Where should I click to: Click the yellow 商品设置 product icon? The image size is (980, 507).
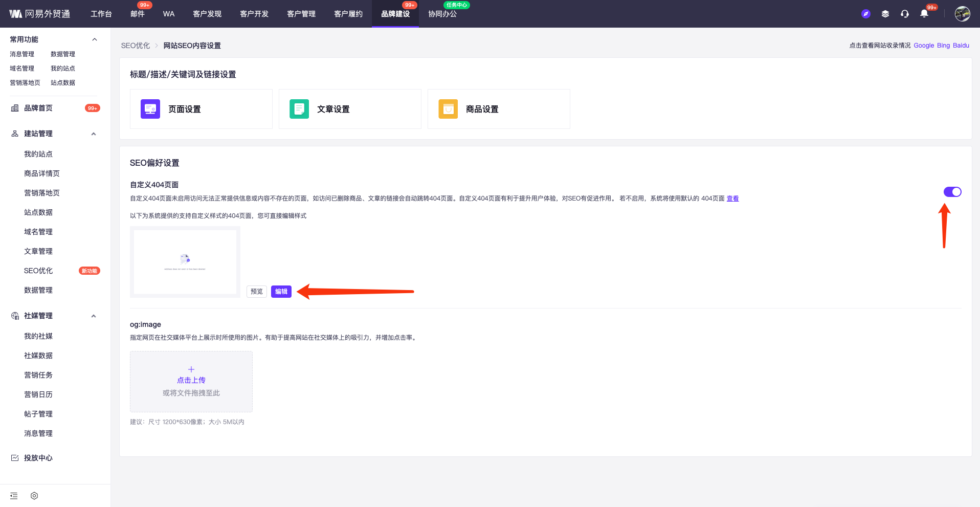(448, 109)
